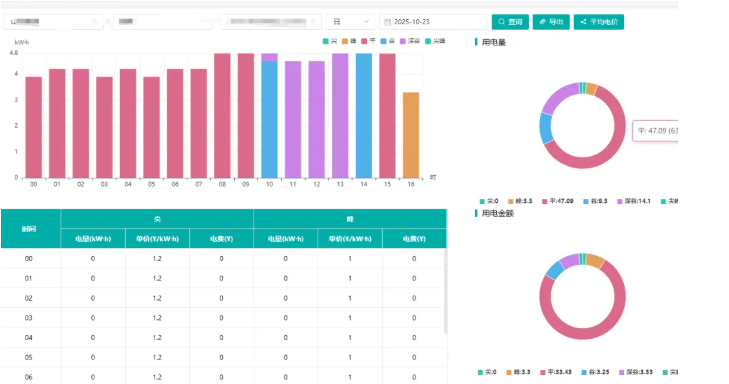Viewport: 729px width, 384px height.
Task: Click the 峰 group header in table
Action: click(x=350, y=219)
